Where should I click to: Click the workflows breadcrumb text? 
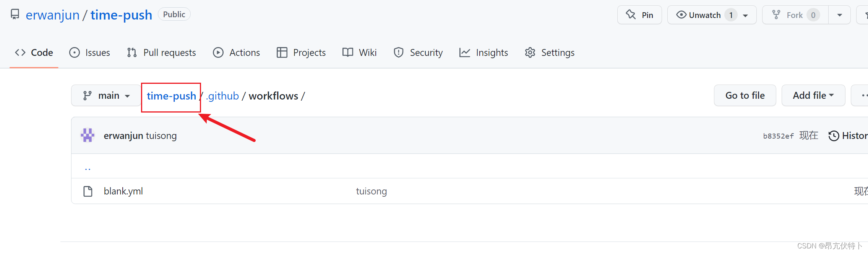point(273,96)
